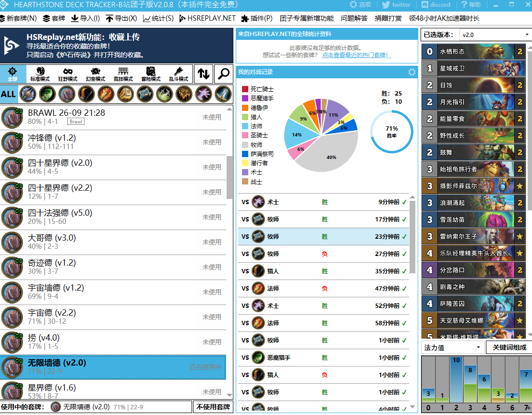
Task: Open the 问题解答 menu
Action: coord(354,18)
